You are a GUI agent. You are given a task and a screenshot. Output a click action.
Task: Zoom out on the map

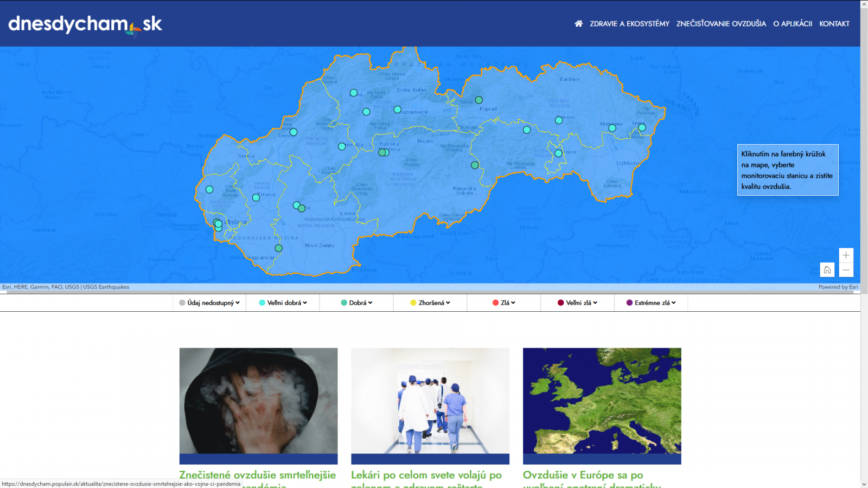pyautogui.click(x=846, y=270)
